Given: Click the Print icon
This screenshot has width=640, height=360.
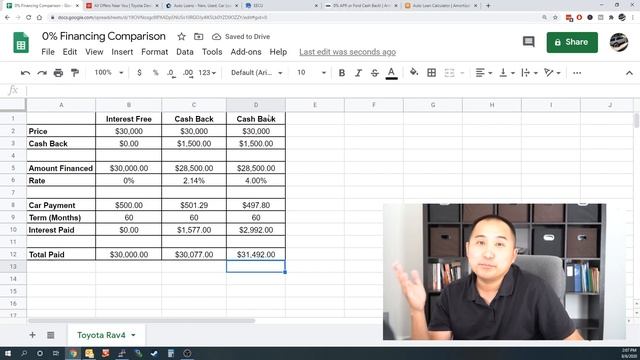Looking at the screenshot, I should click(x=58, y=73).
